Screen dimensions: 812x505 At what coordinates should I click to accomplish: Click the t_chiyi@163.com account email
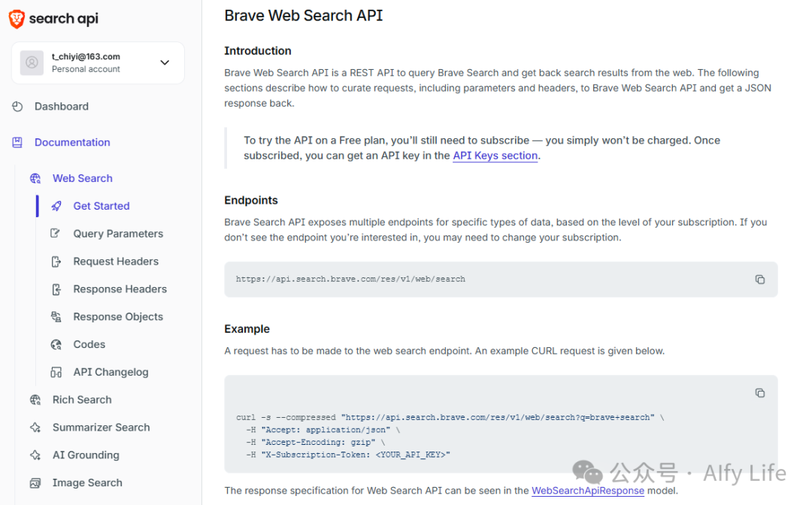point(86,56)
